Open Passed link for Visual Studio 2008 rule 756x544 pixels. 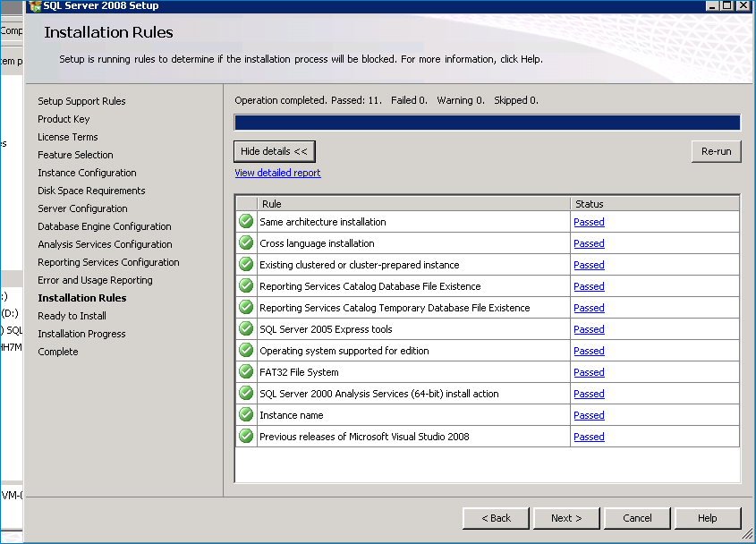589,437
